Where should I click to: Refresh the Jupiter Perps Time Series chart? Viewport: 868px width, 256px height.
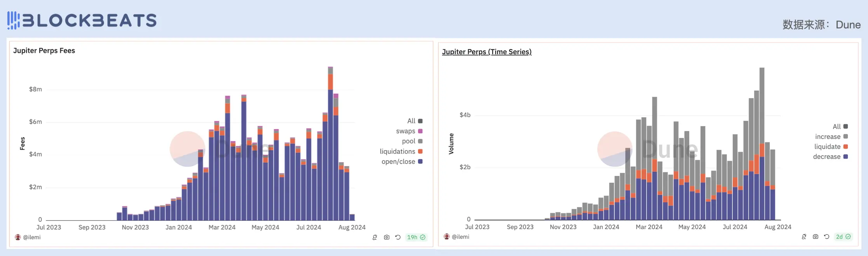[826, 237]
